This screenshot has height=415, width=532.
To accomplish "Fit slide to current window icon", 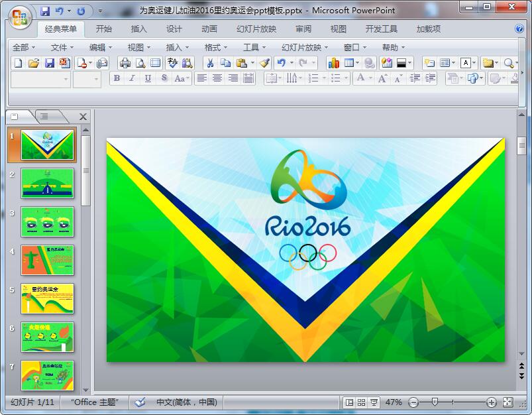I will [508, 402].
